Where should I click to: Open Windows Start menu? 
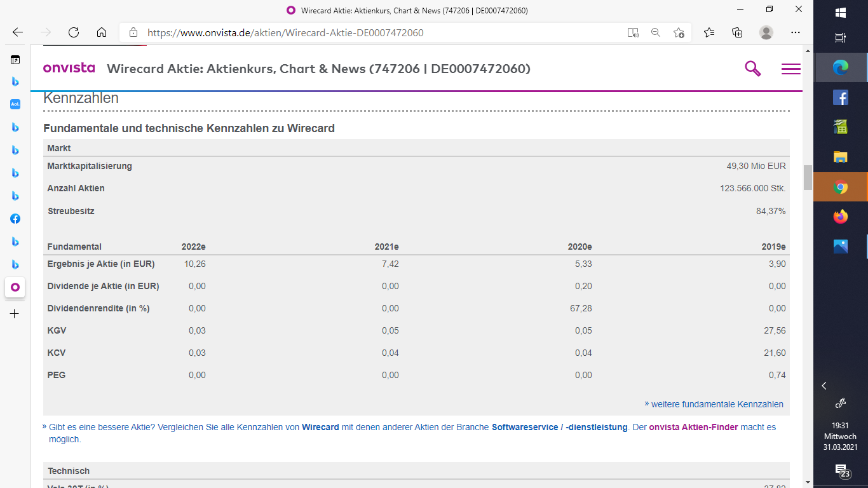pos(841,12)
